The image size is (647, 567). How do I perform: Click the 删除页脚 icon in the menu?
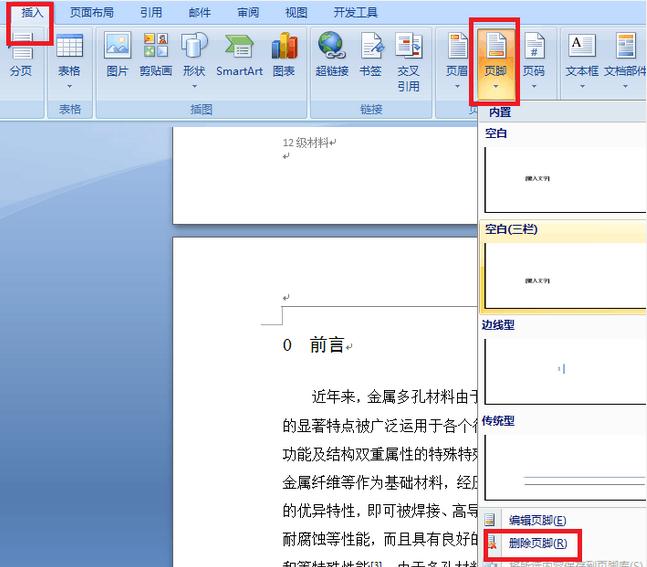[x=491, y=543]
